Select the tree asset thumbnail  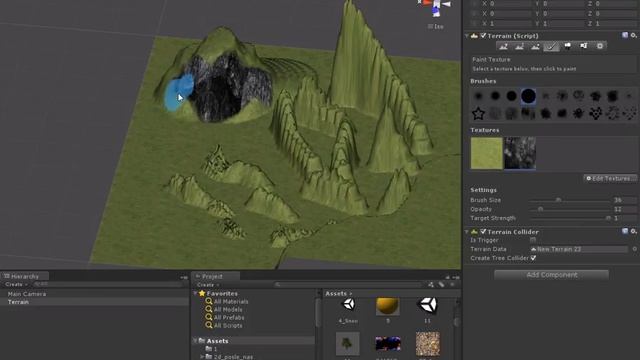(x=347, y=344)
